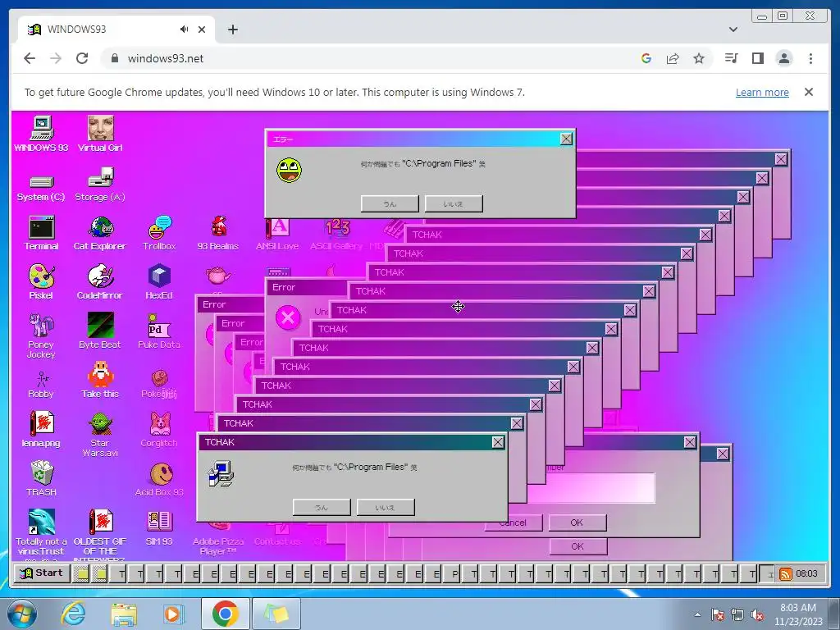
Task: Expand the Chrome tab search dropdown
Action: [733, 30]
